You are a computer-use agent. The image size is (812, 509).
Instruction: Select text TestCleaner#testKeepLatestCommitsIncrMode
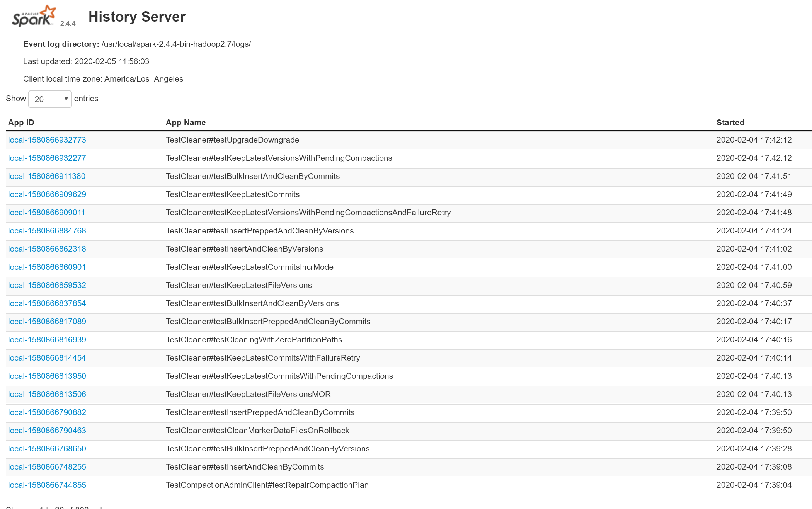(250, 267)
